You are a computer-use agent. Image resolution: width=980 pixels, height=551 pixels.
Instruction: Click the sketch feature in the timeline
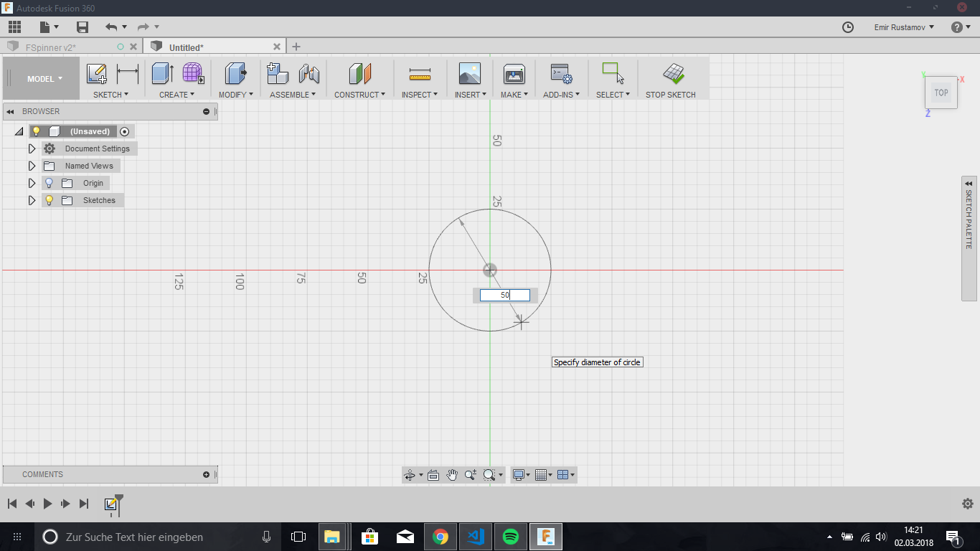110,504
